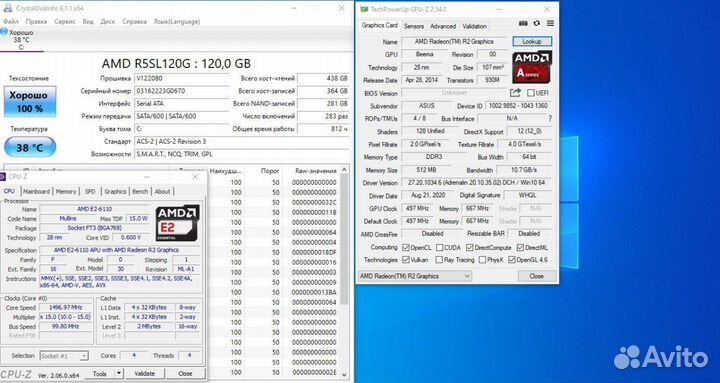Image resolution: width=720 pixels, height=383 pixels.
Task: Switch to the Memory tab in CPU-Z
Action: (66, 192)
